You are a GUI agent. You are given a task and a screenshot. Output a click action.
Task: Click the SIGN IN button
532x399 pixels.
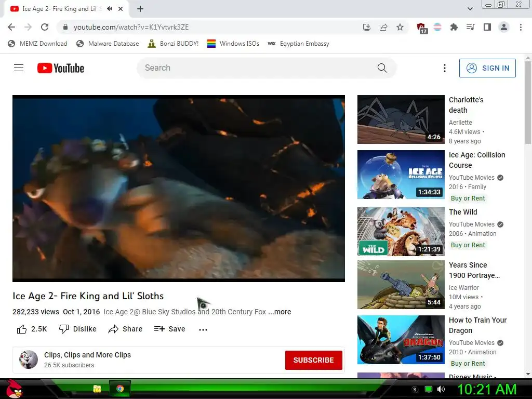pos(487,68)
